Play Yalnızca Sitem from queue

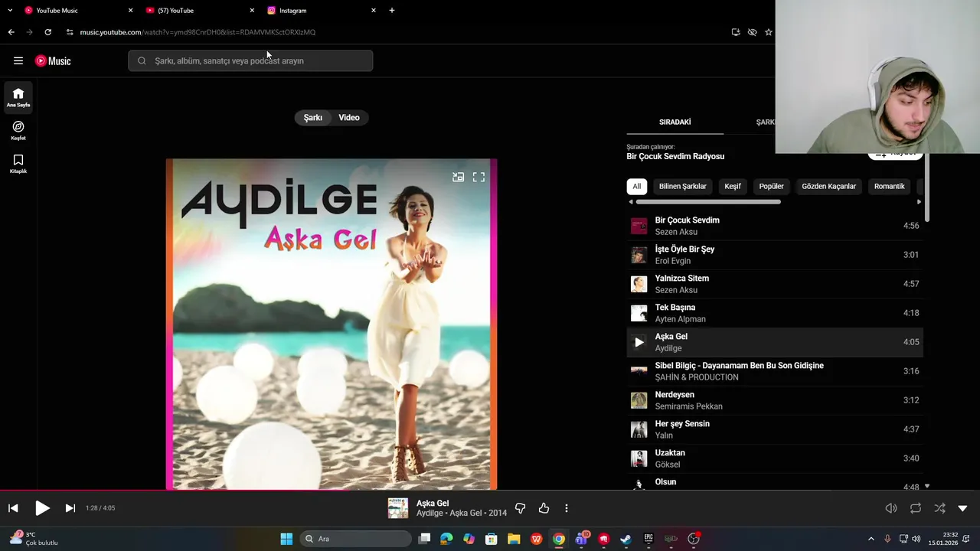[x=775, y=284]
